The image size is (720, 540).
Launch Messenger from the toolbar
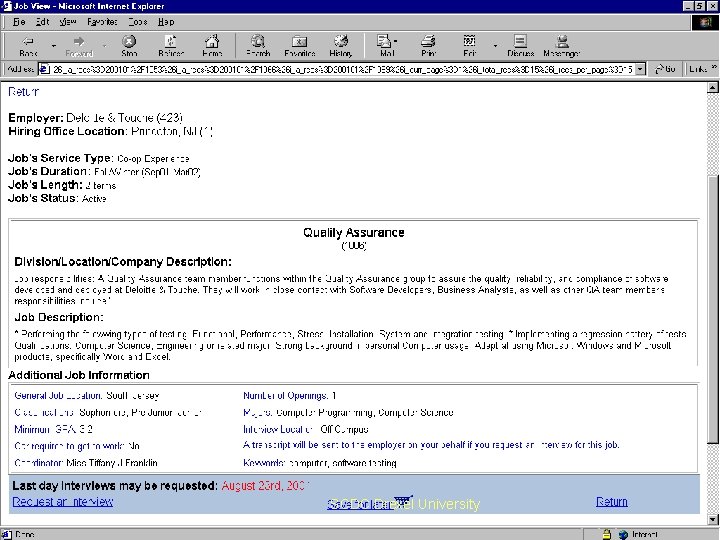562,46
